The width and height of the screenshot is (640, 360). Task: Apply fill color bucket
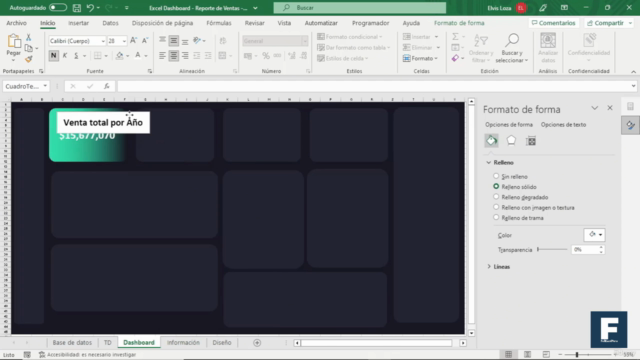pyautogui.click(x=120, y=56)
